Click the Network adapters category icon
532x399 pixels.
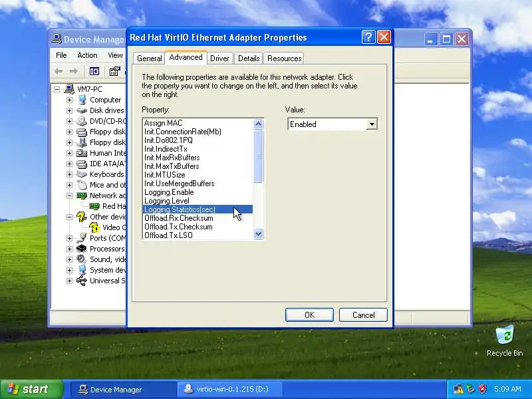[82, 196]
